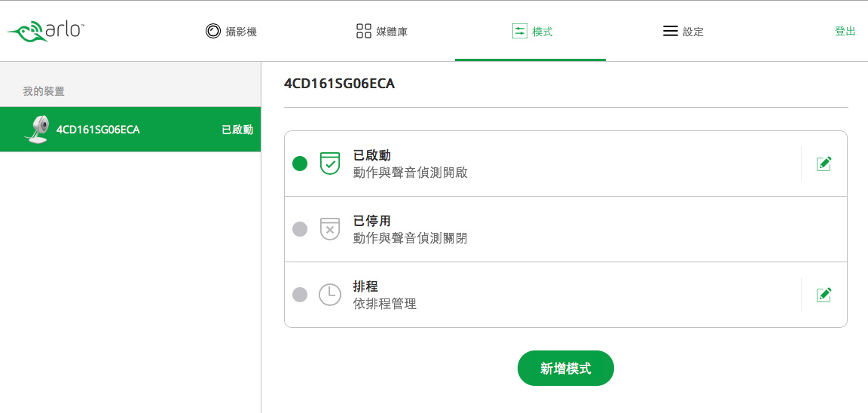Image resolution: width=868 pixels, height=413 pixels.
Task: Click the green shield checkmark armed icon
Action: (330, 164)
